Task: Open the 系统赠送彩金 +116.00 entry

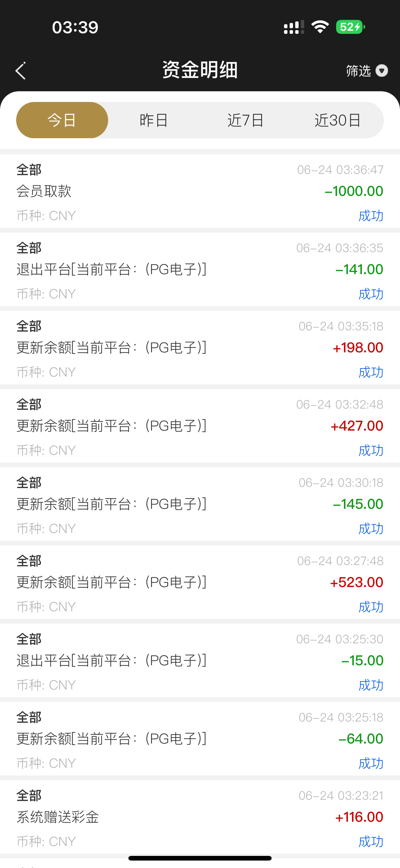Action: coord(200,817)
